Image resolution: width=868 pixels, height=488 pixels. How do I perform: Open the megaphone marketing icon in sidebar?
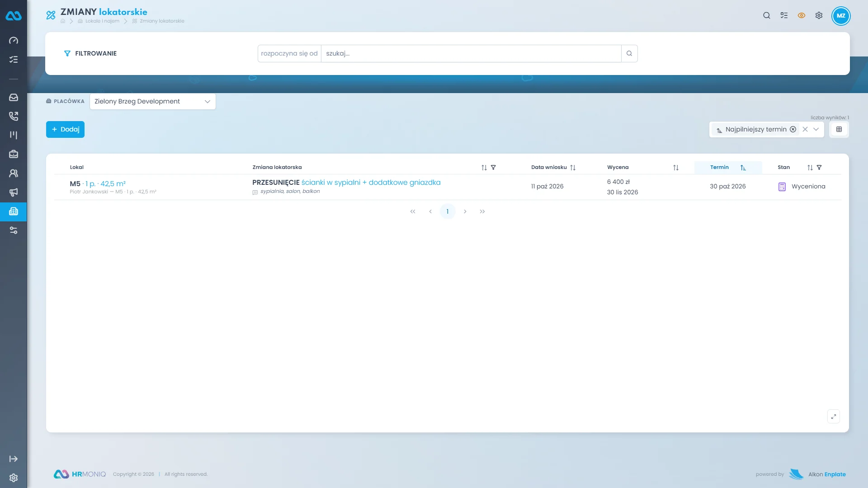pos(14,192)
